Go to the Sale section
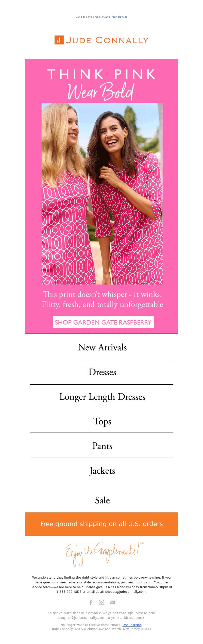Image resolution: width=203 pixels, height=644 pixels. (x=102, y=500)
